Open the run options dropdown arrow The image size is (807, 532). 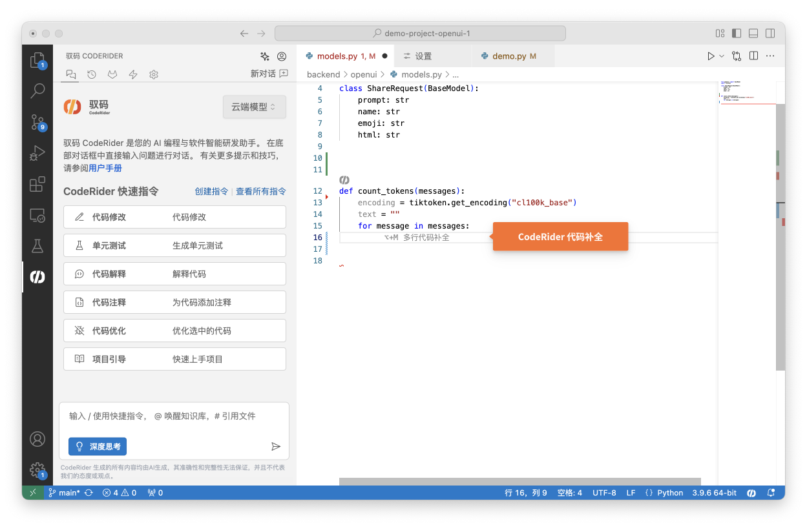(x=722, y=56)
